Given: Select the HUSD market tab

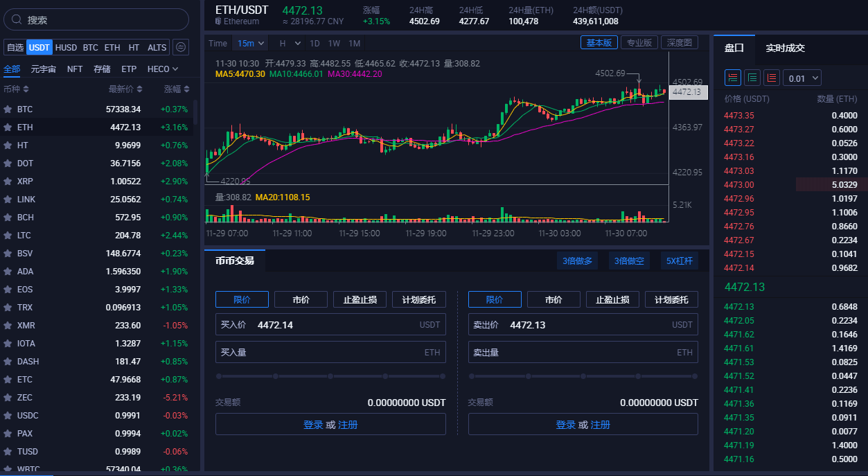Looking at the screenshot, I should (x=67, y=47).
